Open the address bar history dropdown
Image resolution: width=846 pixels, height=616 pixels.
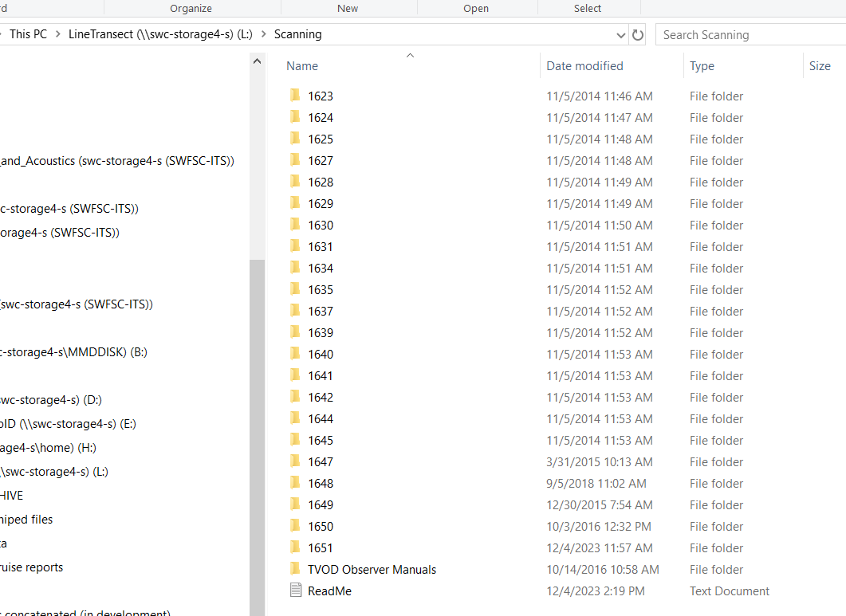click(x=621, y=35)
